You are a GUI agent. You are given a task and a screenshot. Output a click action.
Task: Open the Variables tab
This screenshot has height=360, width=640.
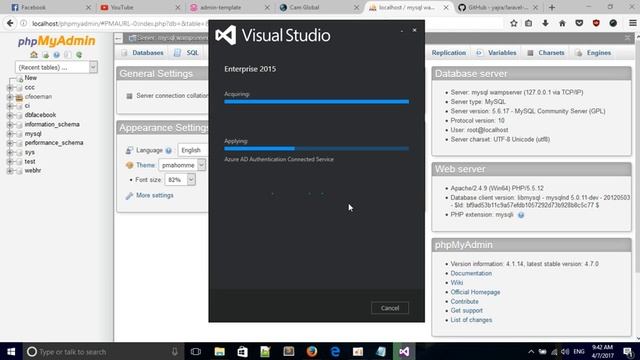point(496,53)
